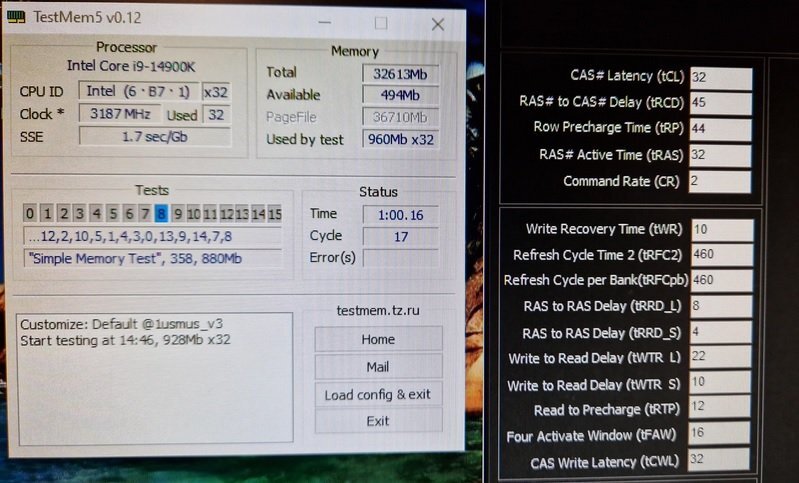Click the Start testing at 14:46 log line
799x483 pixels.
coord(125,340)
